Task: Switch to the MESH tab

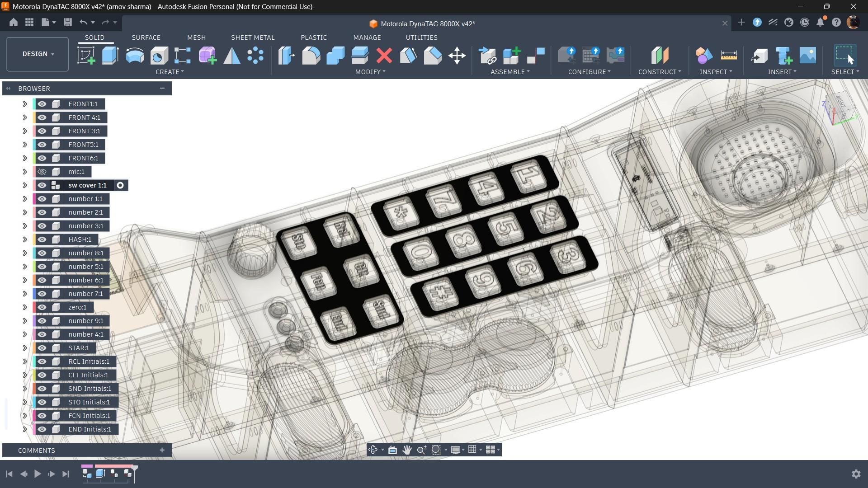Action: [196, 38]
